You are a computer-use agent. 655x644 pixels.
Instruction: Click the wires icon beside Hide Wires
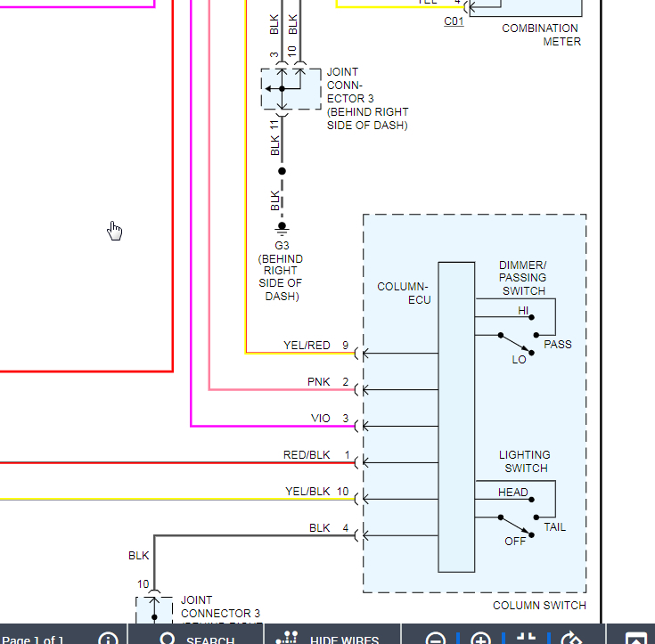(287, 638)
